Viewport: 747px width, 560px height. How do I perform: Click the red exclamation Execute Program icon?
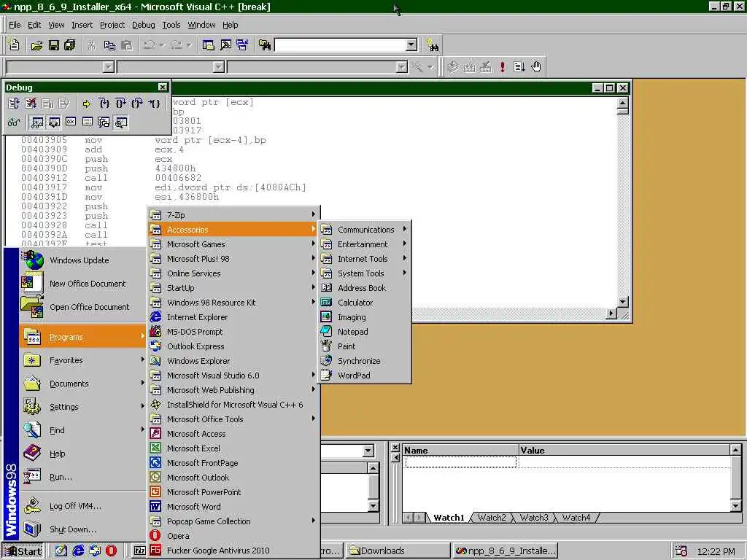pyautogui.click(x=502, y=66)
